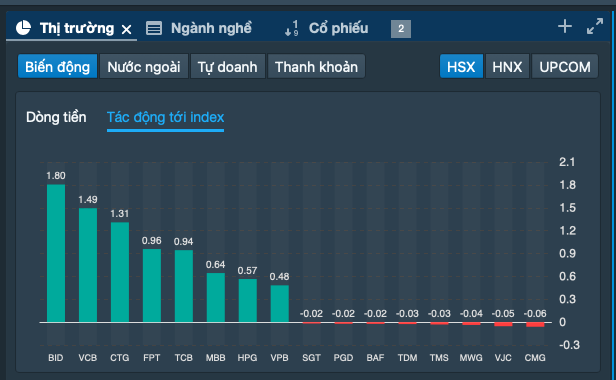Click the 0.96 value above FPT

point(152,240)
